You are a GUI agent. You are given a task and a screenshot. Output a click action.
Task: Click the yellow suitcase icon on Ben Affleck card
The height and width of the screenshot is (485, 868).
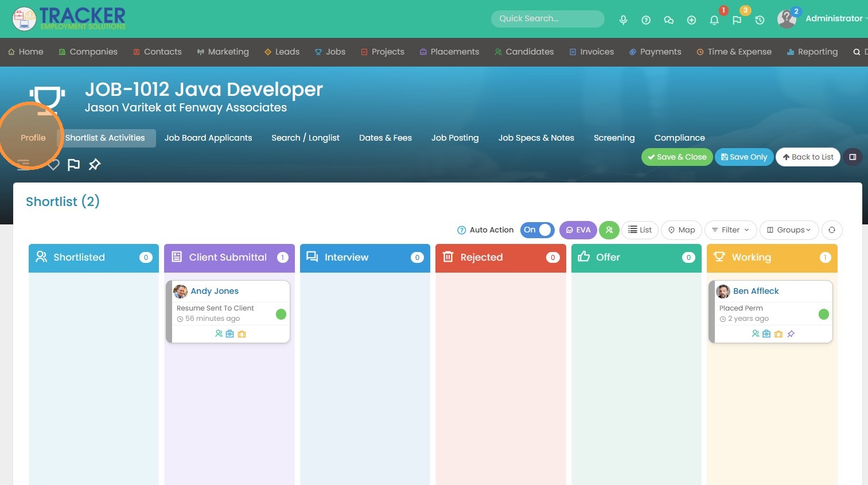coord(779,333)
